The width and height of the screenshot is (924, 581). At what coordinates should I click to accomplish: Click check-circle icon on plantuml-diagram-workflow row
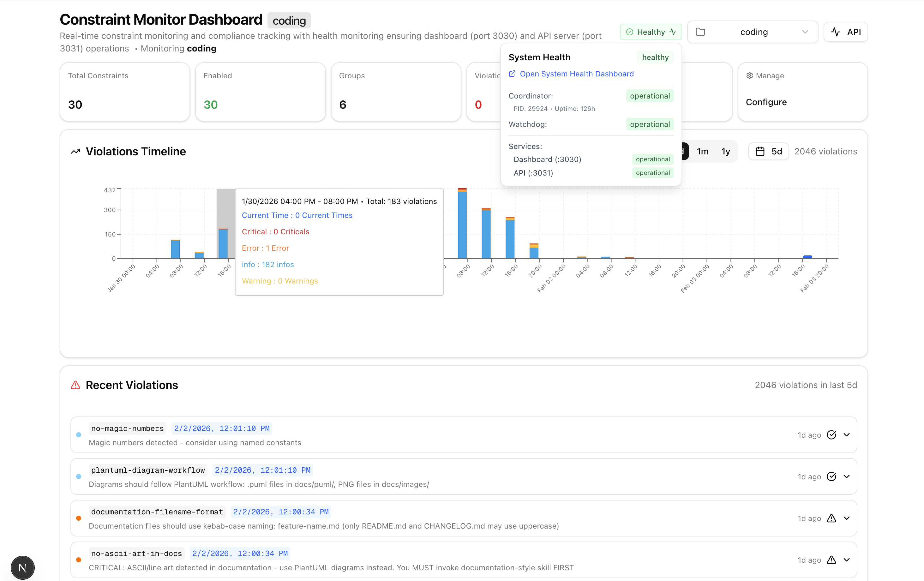tap(831, 476)
